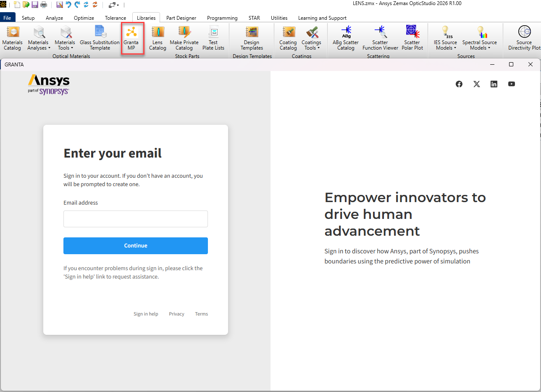This screenshot has height=392, width=541.
Task: Undo the last action
Action: (x=68, y=5)
